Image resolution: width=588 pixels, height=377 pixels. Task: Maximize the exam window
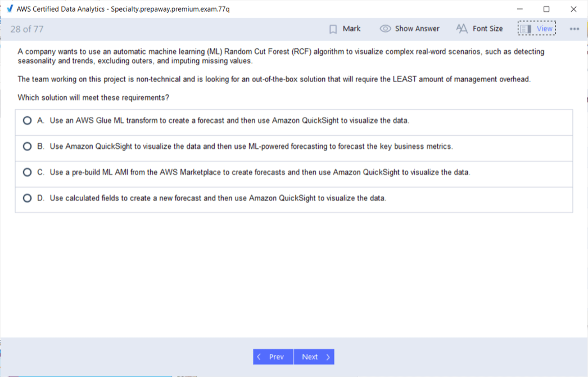pyautogui.click(x=546, y=9)
